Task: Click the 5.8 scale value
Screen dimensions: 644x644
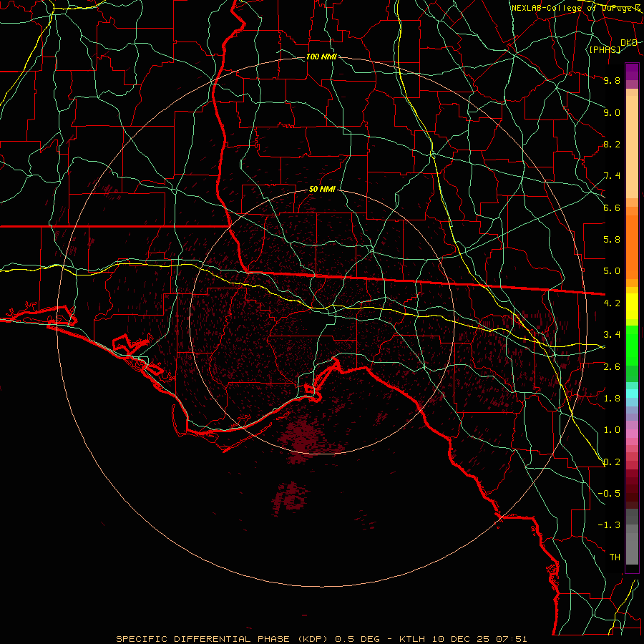Action: coord(612,240)
